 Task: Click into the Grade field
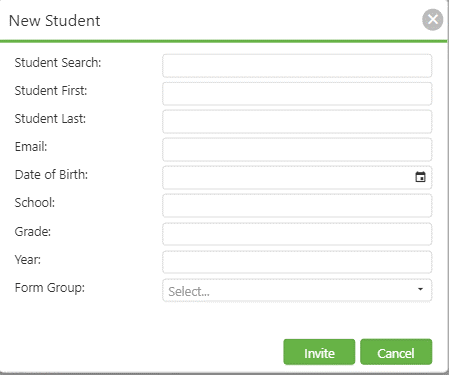click(297, 234)
